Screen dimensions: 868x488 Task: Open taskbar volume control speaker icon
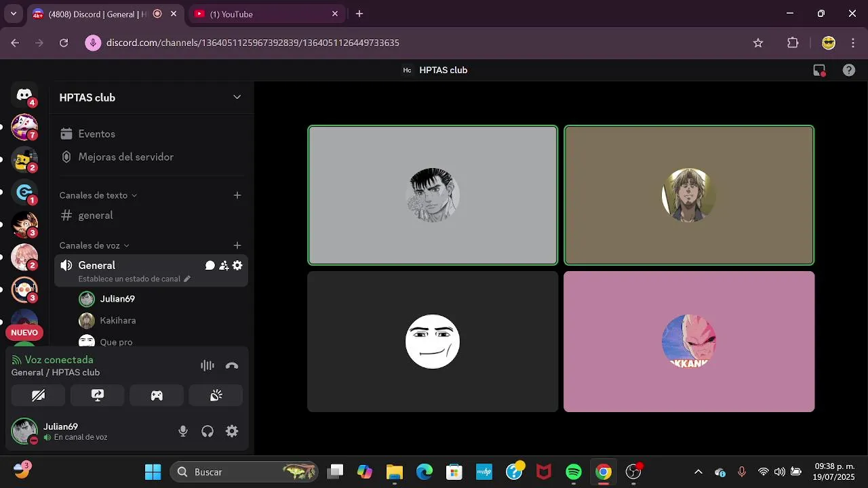(x=780, y=472)
